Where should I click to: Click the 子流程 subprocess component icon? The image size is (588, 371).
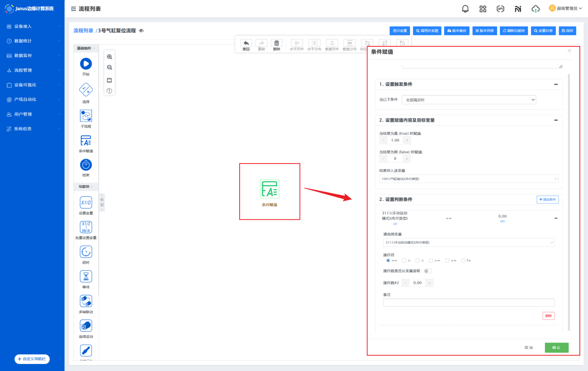(86, 116)
